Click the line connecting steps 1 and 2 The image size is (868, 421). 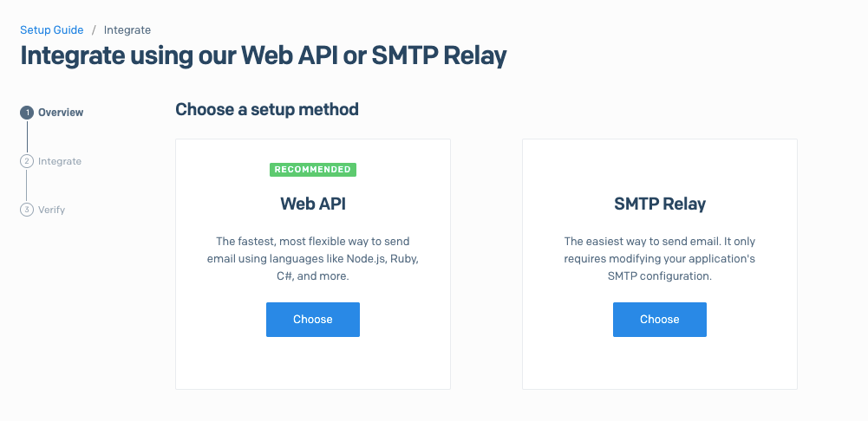27,137
